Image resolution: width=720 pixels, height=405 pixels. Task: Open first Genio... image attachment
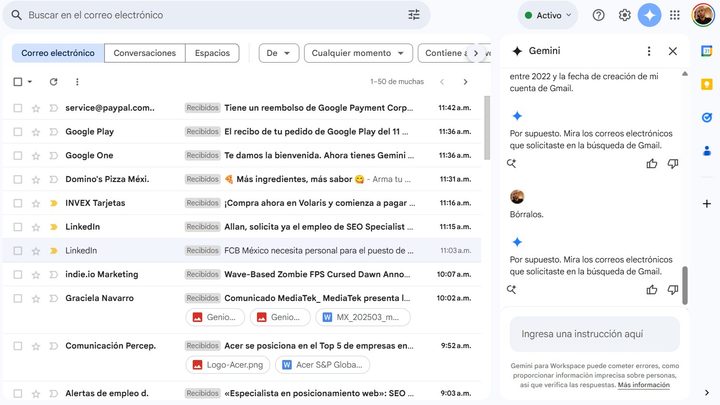215,317
